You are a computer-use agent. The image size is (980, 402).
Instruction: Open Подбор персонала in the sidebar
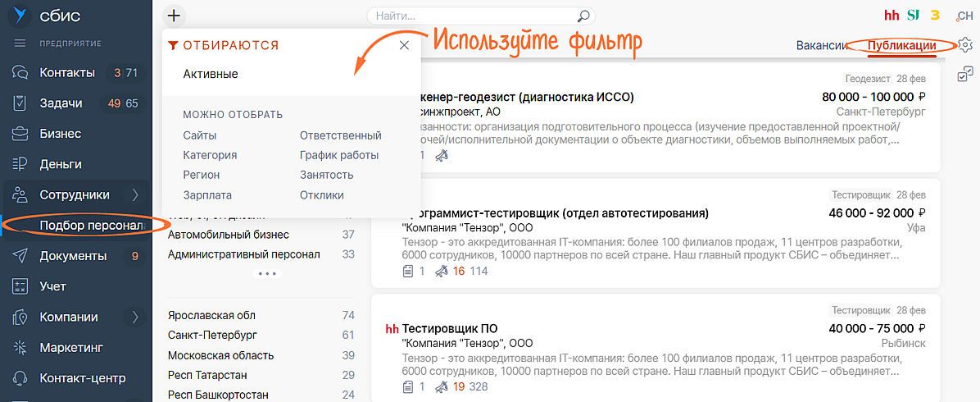point(91,225)
